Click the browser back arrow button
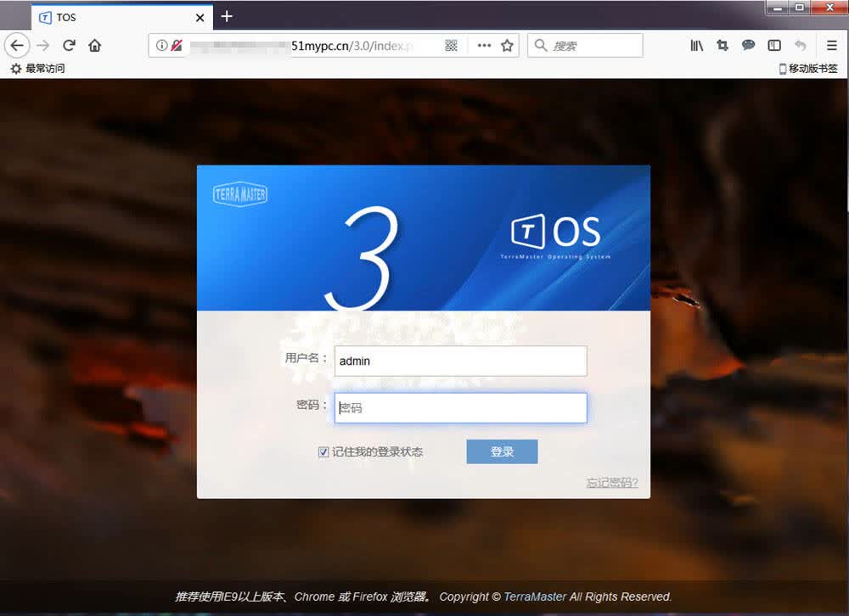The image size is (849, 616). pos(17,46)
